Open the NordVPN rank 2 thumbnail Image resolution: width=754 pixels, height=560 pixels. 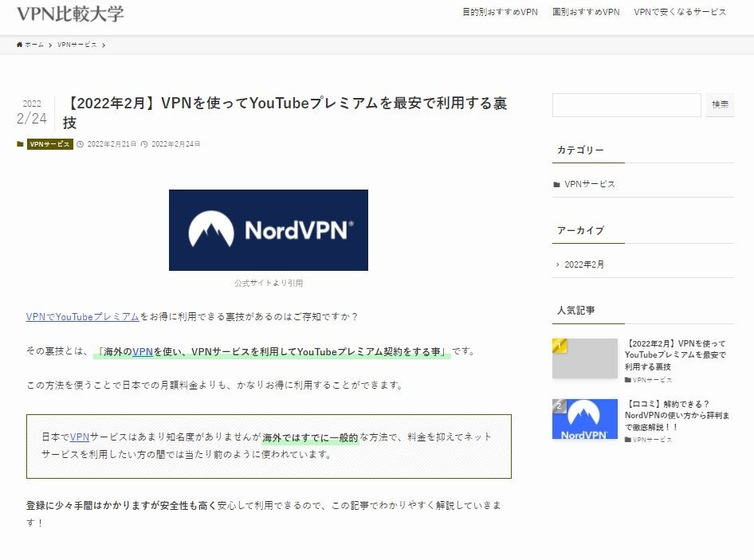click(x=585, y=419)
